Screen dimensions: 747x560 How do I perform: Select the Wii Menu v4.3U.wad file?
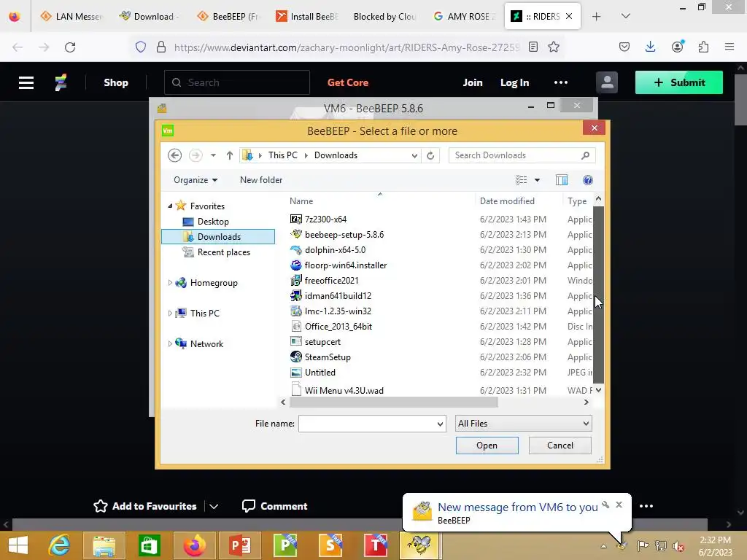tap(337, 391)
